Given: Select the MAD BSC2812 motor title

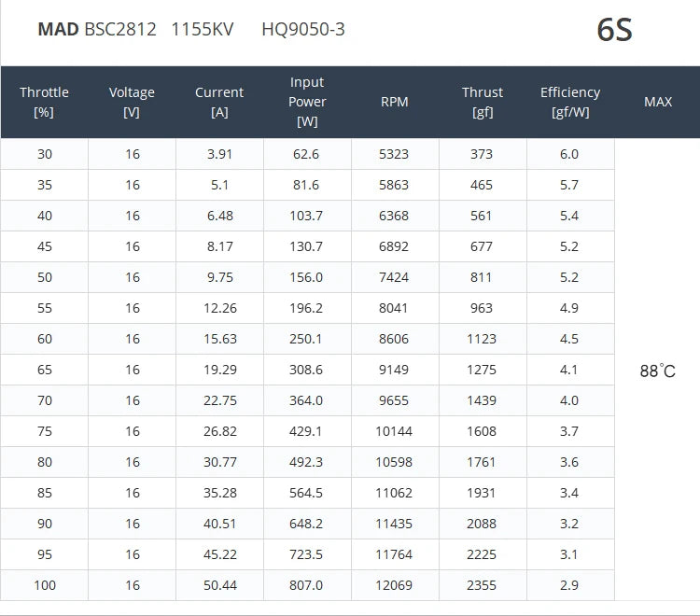Looking at the screenshot, I should click(96, 29).
